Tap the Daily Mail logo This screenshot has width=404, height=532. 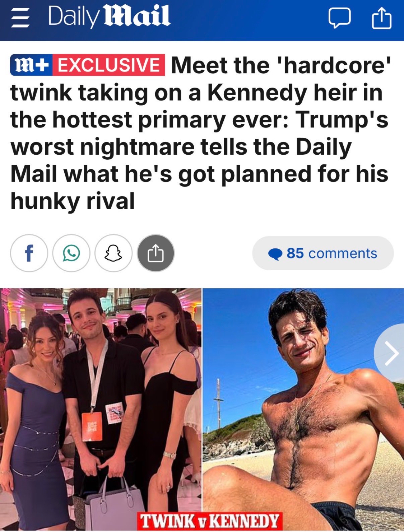pos(109,17)
